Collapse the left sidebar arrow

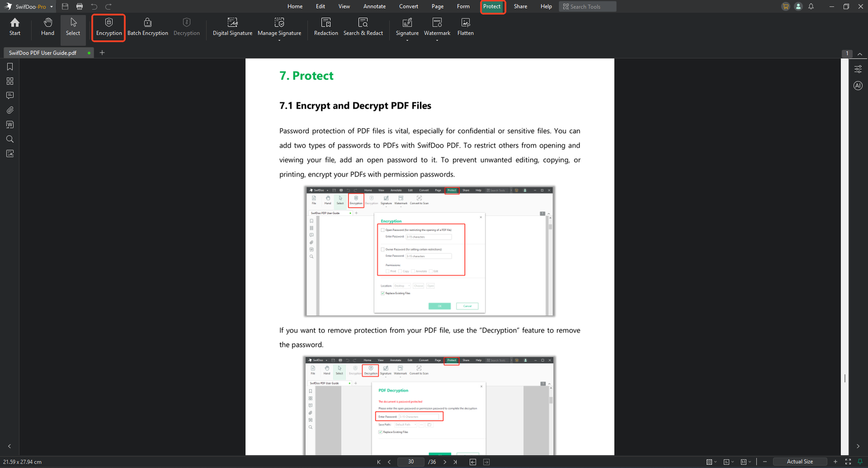click(x=9, y=446)
